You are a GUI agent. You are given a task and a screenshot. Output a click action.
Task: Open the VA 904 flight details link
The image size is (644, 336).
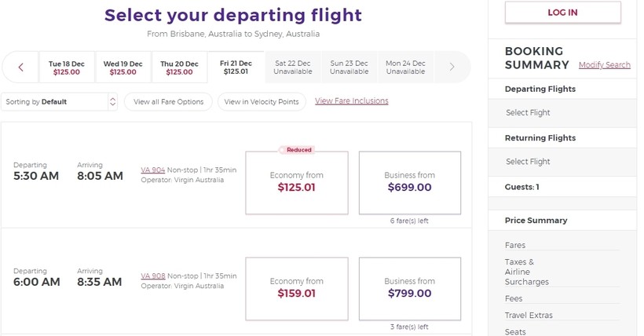click(152, 170)
